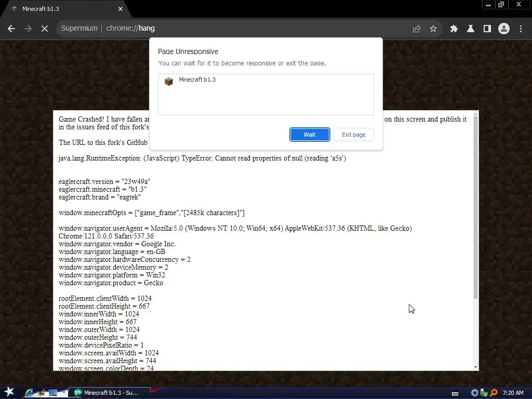
Task: Click the 7:20 AM clock
Action: (513, 393)
